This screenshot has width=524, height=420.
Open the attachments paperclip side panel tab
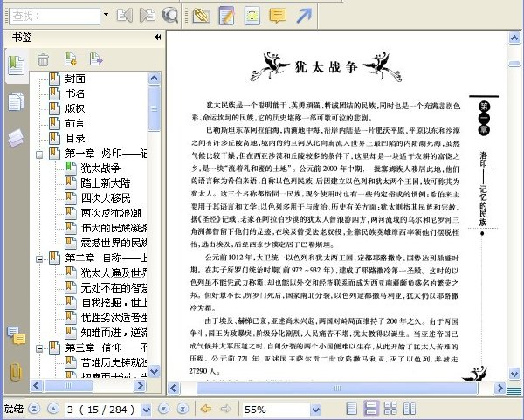click(x=16, y=371)
